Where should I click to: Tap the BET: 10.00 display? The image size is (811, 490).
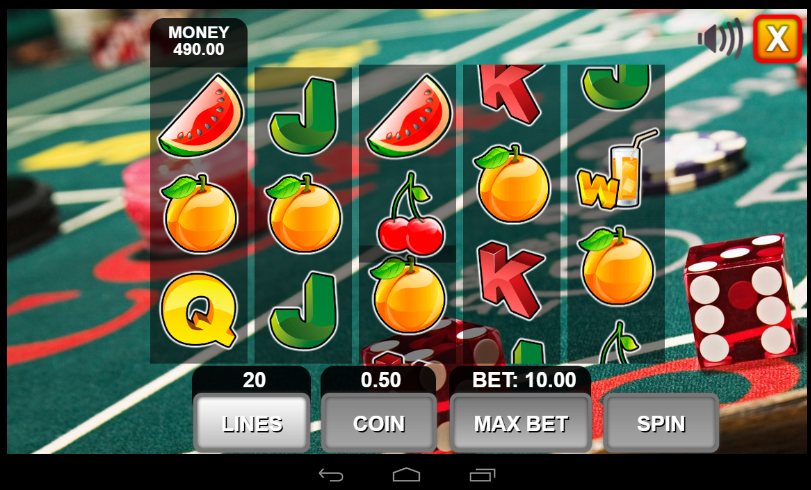[x=523, y=380]
